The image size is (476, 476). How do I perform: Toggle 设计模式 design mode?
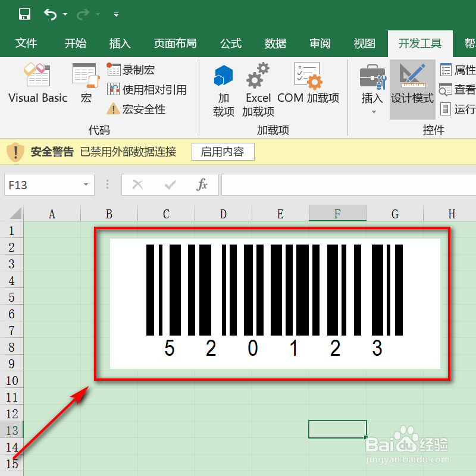(412, 89)
